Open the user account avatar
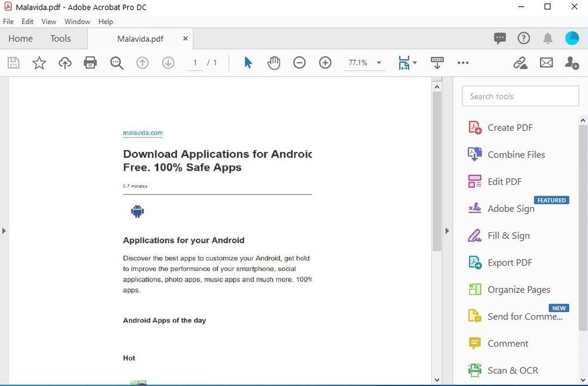The width and height of the screenshot is (588, 386). (572, 38)
